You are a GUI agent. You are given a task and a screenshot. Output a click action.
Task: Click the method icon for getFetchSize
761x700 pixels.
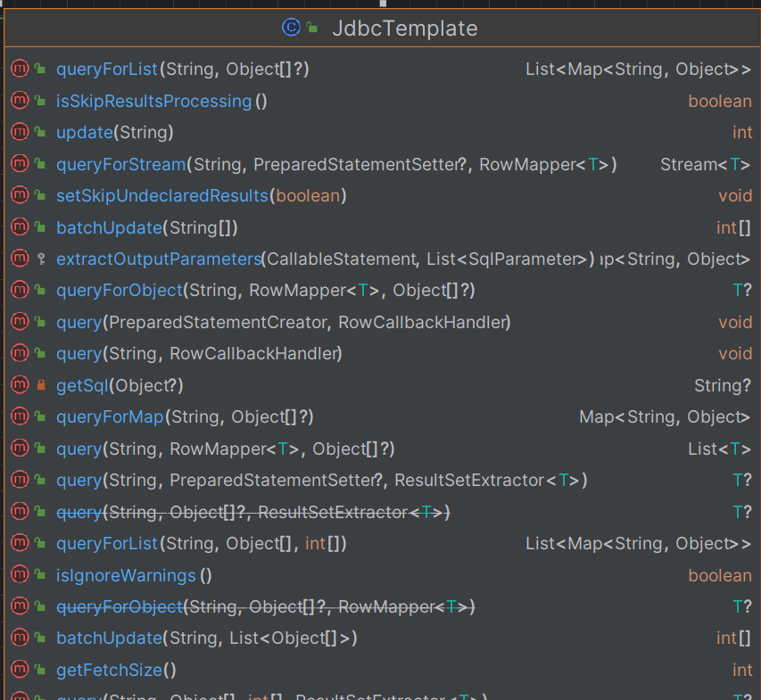[x=20, y=670]
